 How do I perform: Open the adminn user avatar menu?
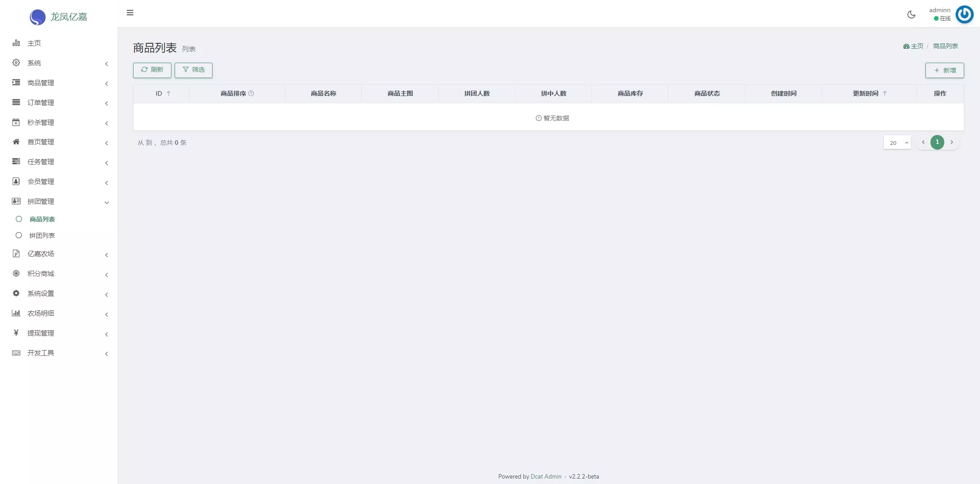pyautogui.click(x=964, y=14)
